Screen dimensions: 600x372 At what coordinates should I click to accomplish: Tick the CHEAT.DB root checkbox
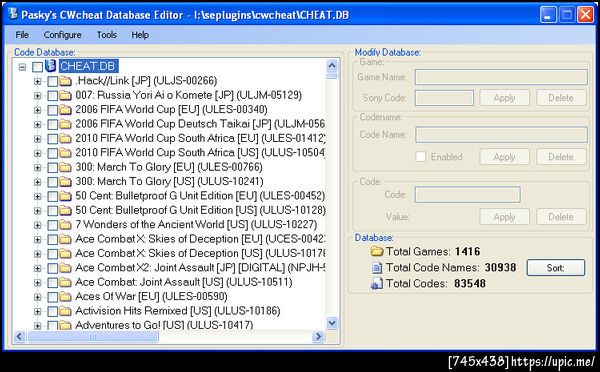coord(37,67)
